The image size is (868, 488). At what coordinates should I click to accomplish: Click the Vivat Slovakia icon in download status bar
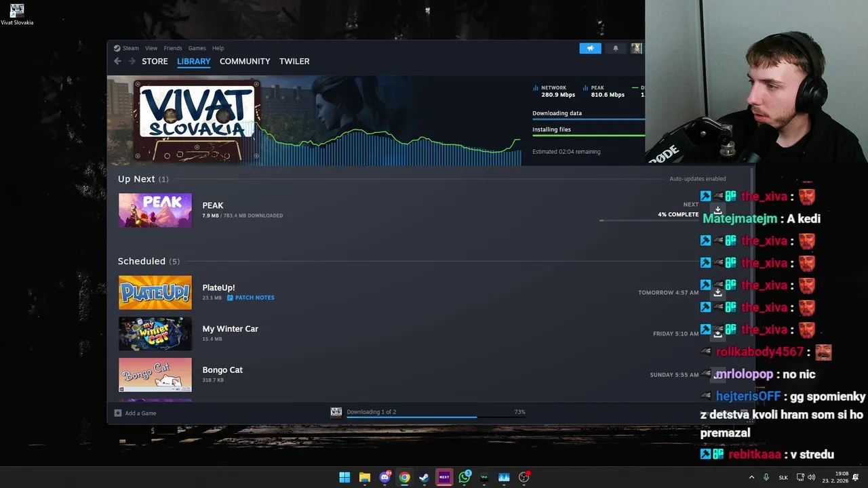[x=336, y=412]
